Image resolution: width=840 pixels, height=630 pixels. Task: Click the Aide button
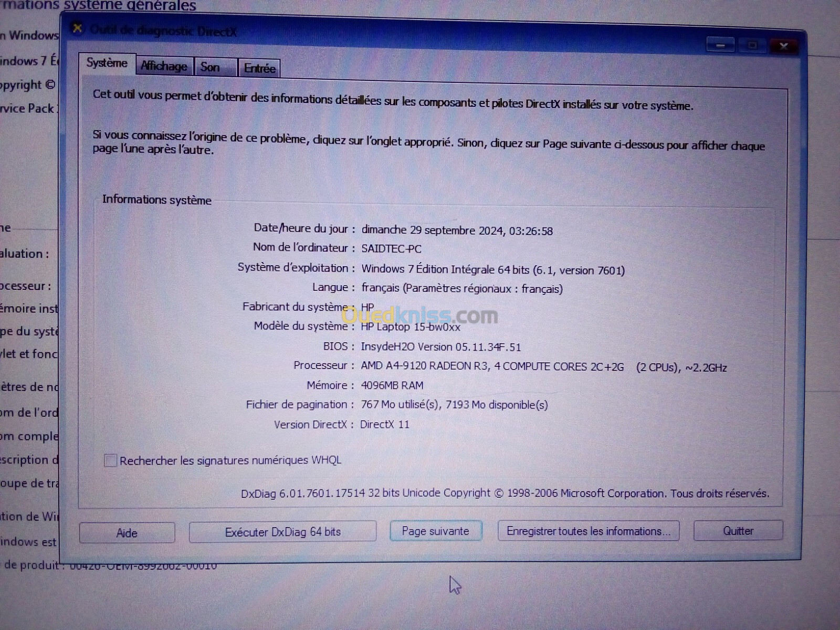click(x=127, y=533)
